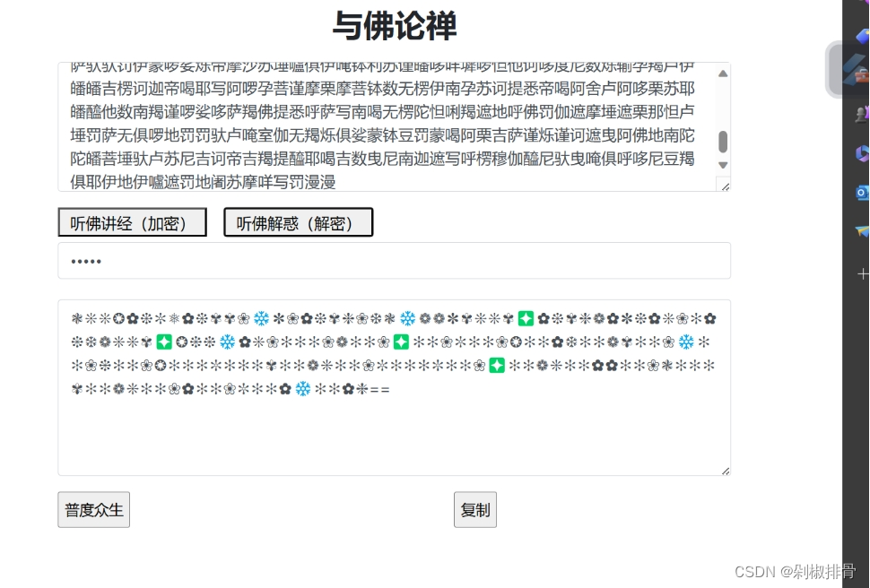Click the plus icon in the sidebar
The width and height of the screenshot is (870, 588).
pos(862,274)
